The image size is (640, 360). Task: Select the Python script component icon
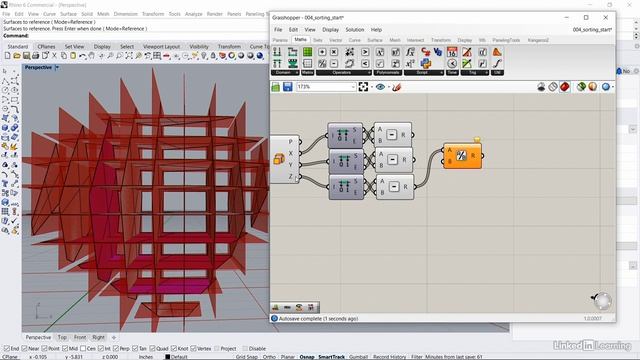pyautogui.click(x=426, y=63)
